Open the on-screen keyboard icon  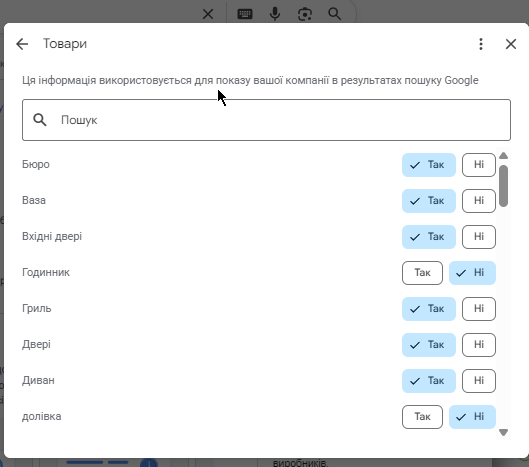tap(245, 14)
